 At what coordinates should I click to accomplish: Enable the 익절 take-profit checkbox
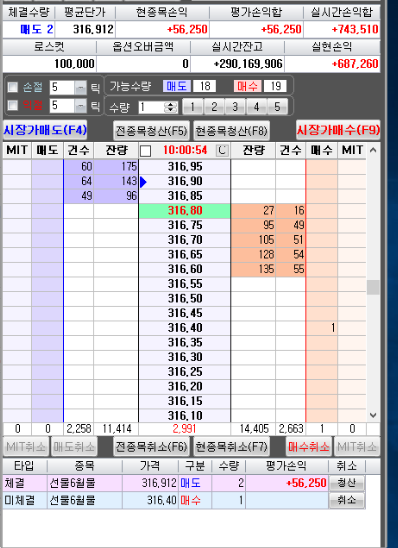[x=13, y=106]
